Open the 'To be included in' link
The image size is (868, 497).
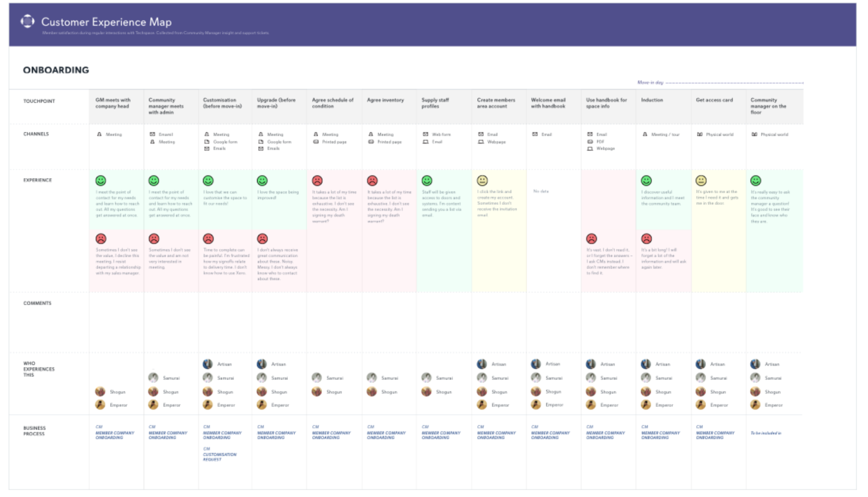pyautogui.click(x=766, y=433)
